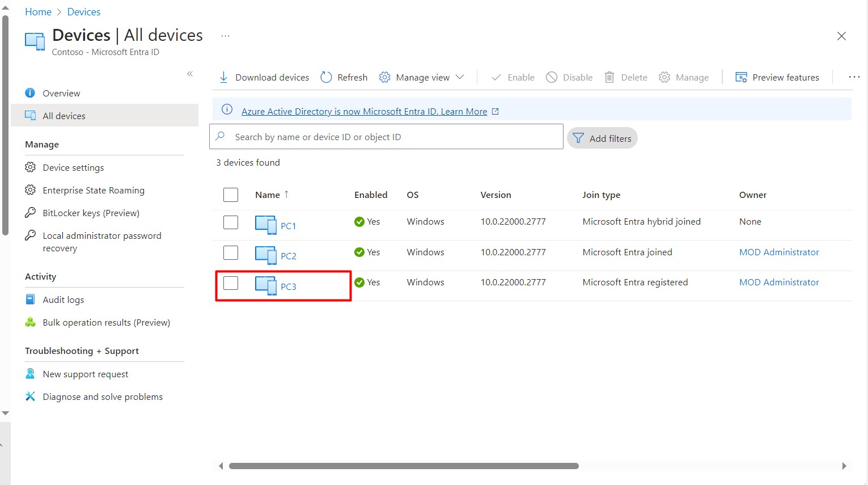This screenshot has height=485, width=868.
Task: Tick the checkbox for PC1 row
Action: 231,222
